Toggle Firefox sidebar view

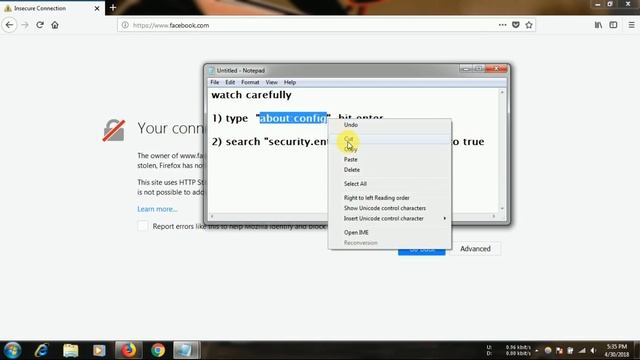tap(613, 25)
